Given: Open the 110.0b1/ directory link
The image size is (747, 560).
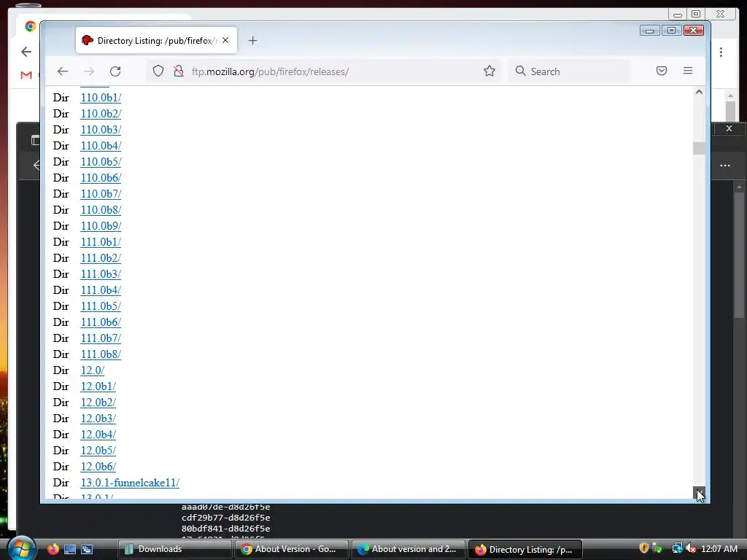Looking at the screenshot, I should click(x=101, y=98).
